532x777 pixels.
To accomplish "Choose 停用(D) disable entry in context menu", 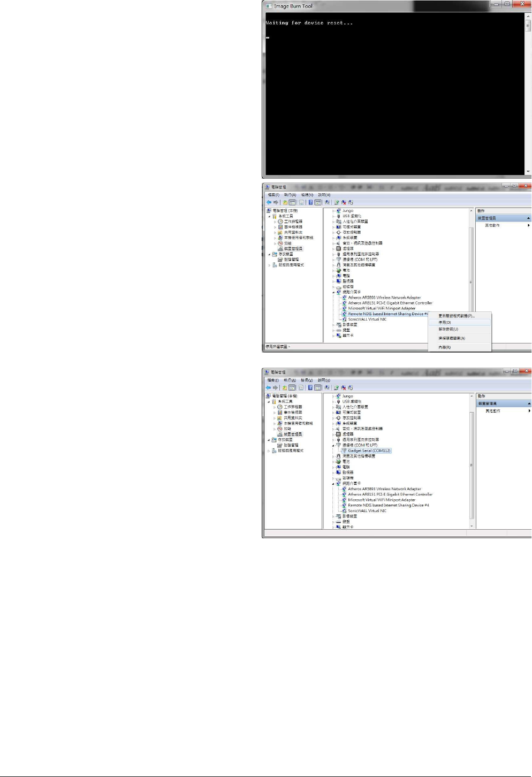I will 460,323.
